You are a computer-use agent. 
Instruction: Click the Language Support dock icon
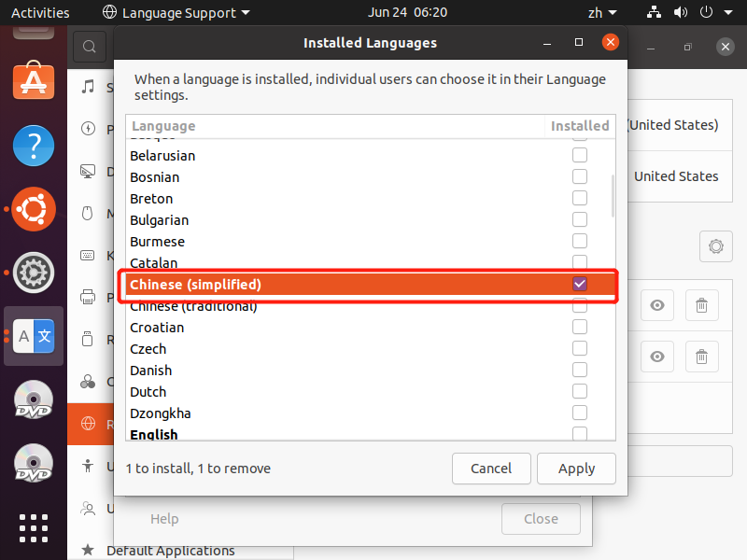tap(34, 336)
